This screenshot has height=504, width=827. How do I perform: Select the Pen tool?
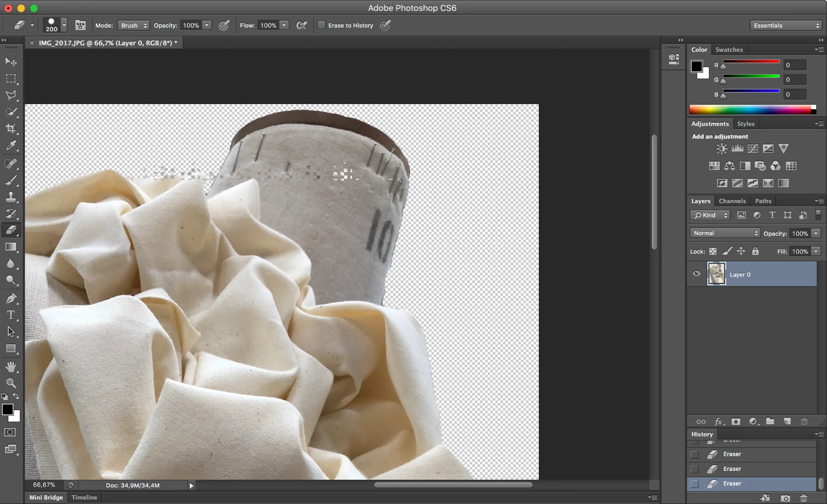11,298
